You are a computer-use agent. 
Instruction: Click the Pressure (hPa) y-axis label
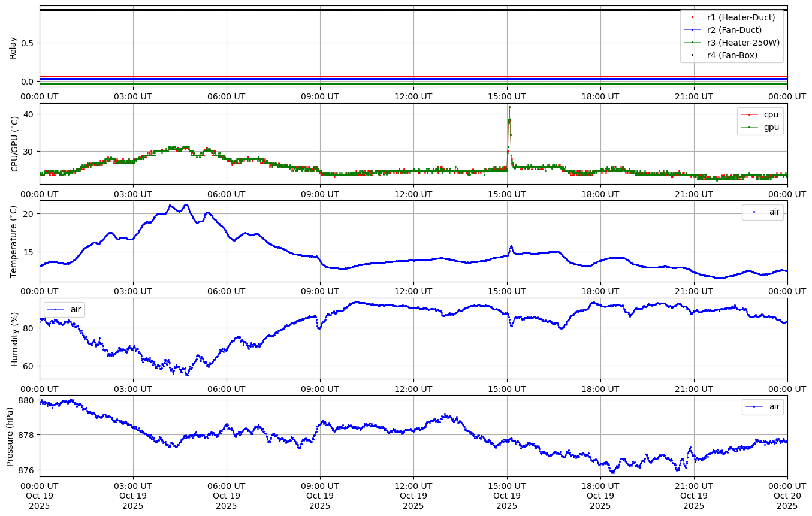click(x=10, y=436)
